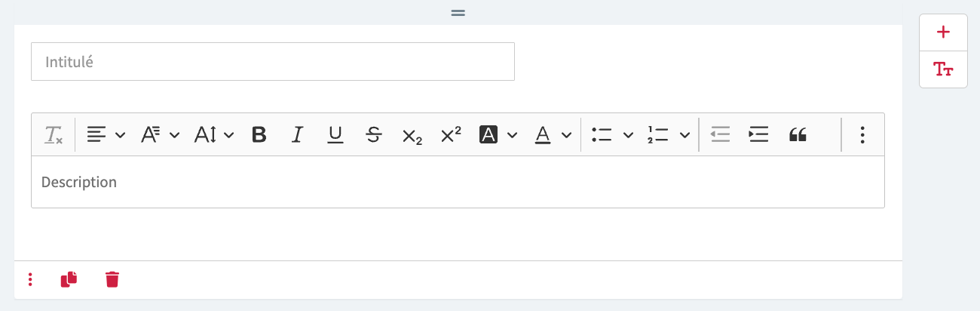Click the Intitulé title field

point(272,62)
